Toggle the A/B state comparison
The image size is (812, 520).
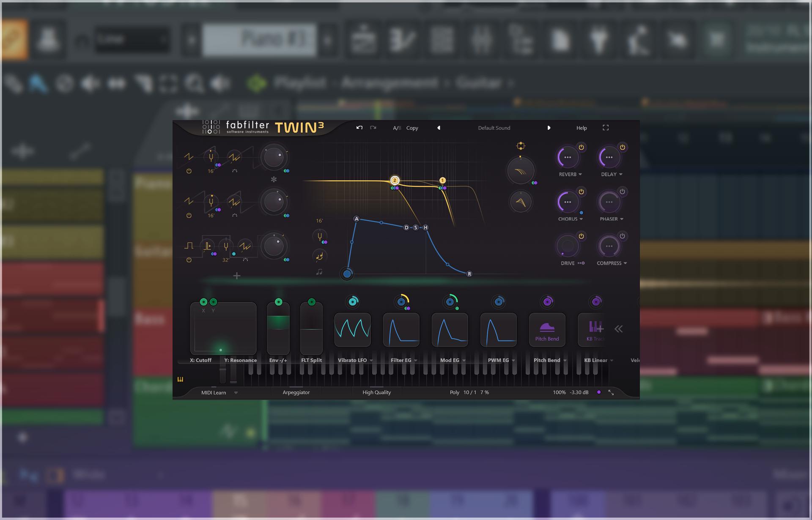tap(397, 128)
